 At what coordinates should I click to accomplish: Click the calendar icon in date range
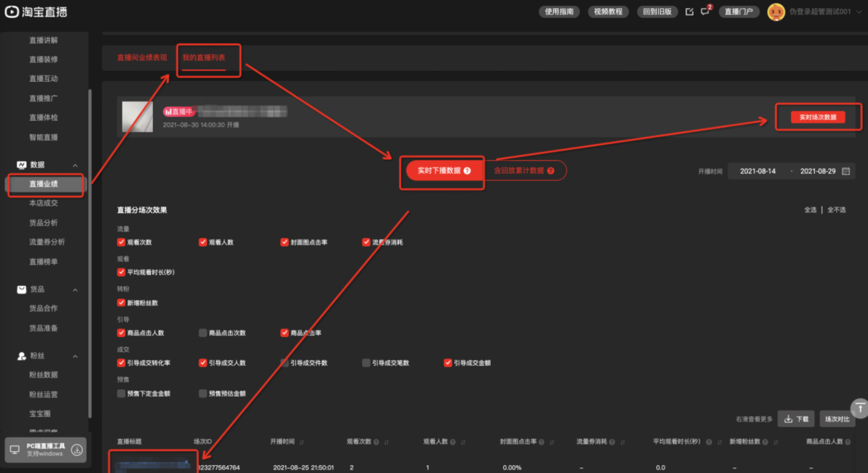[x=845, y=171]
